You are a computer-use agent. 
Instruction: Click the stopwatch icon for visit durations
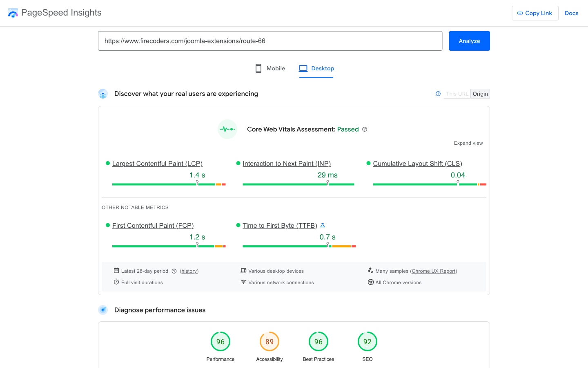[116, 282]
